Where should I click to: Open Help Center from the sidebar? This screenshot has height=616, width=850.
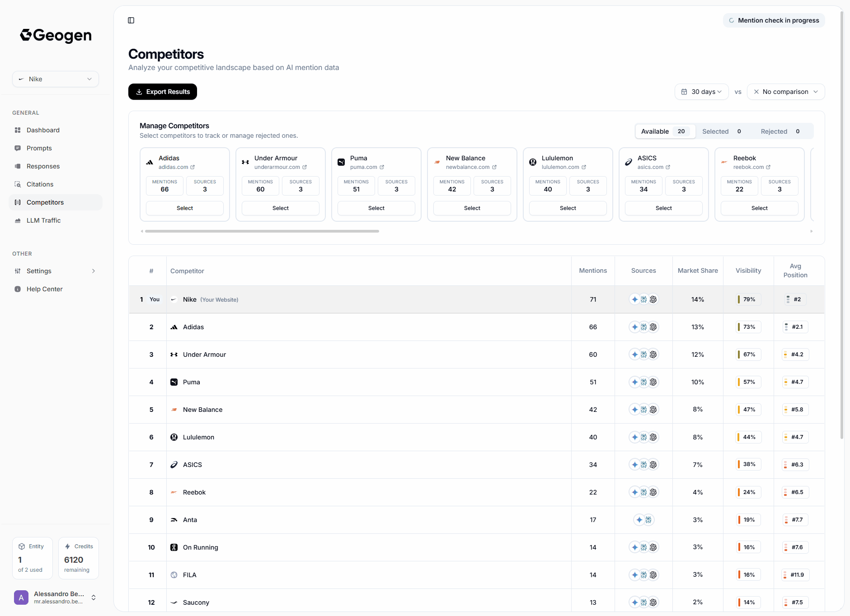click(44, 289)
